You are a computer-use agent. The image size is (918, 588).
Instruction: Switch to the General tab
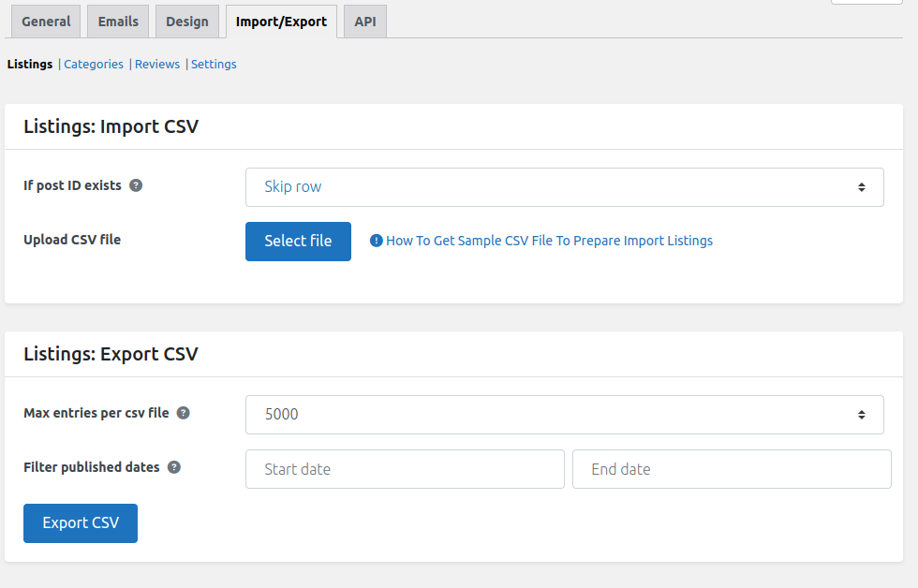(46, 22)
